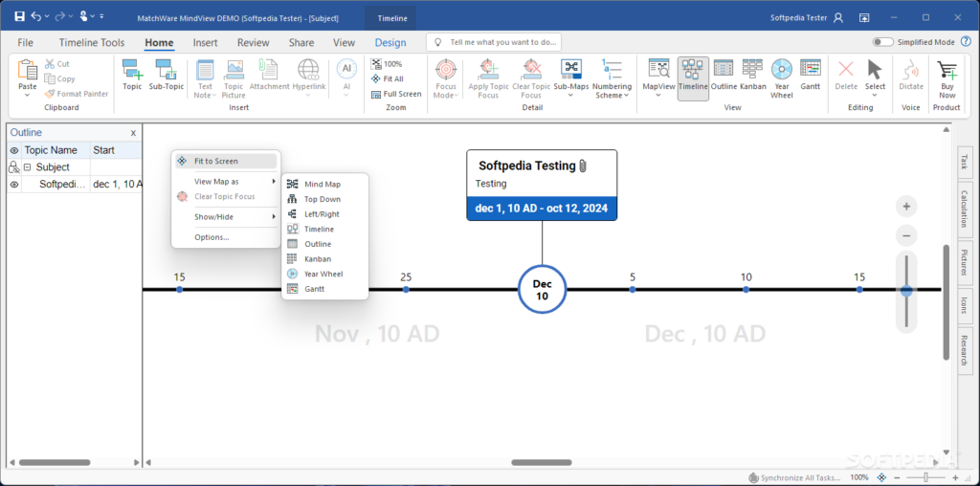This screenshot has height=486, width=980.
Task: Select Mind Map from the submenu
Action: (324, 185)
